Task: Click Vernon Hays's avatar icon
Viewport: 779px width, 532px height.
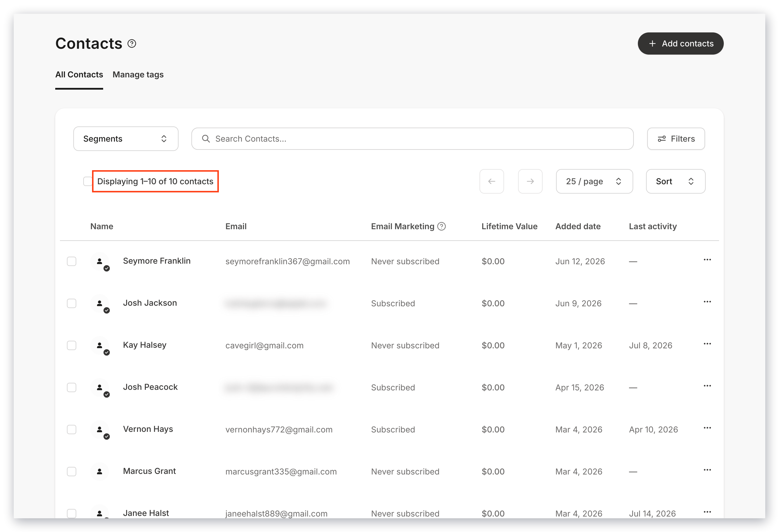Action: point(100,430)
